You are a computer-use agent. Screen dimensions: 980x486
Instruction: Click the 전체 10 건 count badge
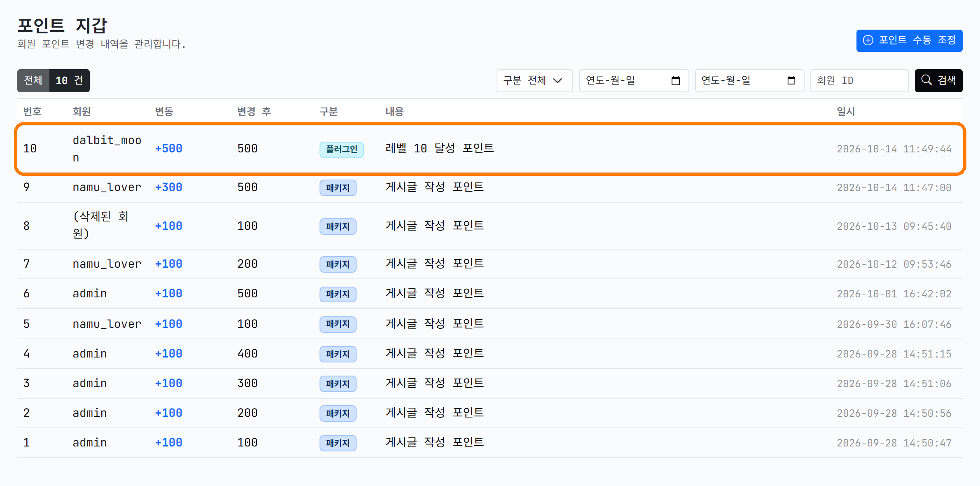point(54,80)
